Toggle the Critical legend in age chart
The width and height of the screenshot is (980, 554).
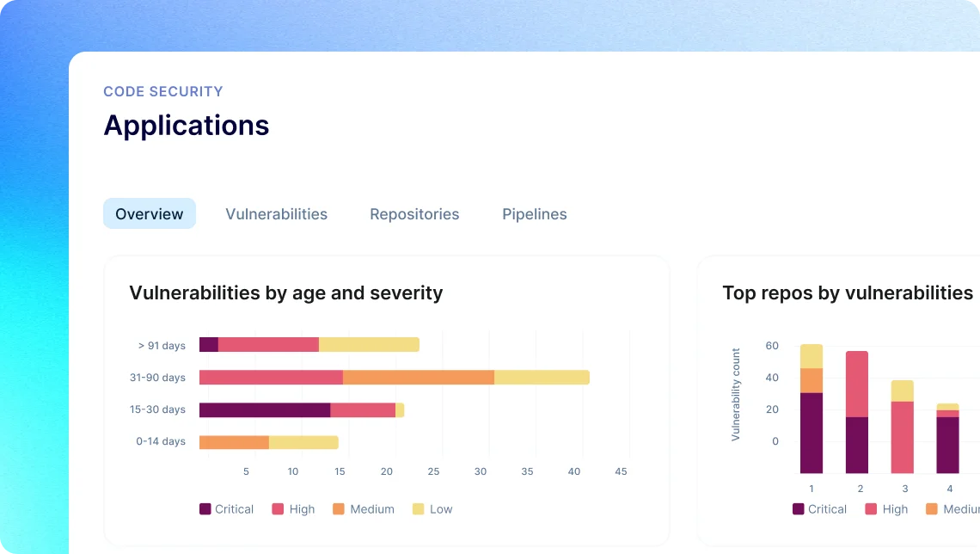tap(226, 509)
